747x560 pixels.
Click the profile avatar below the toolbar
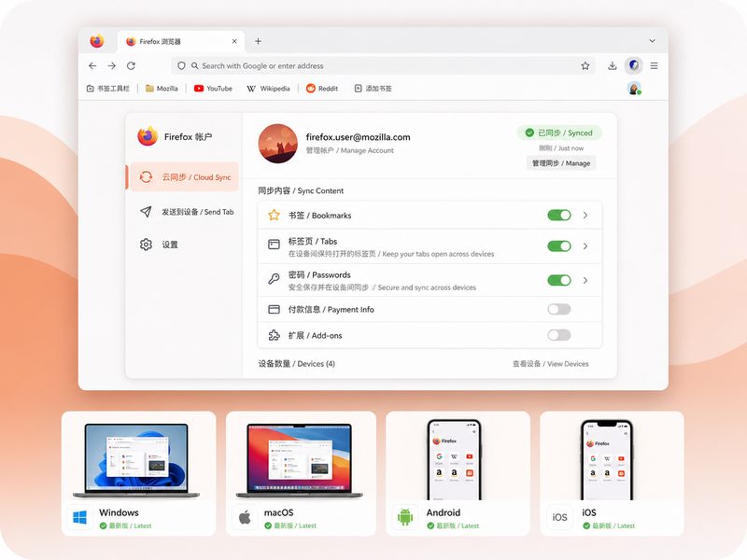pyautogui.click(x=634, y=89)
